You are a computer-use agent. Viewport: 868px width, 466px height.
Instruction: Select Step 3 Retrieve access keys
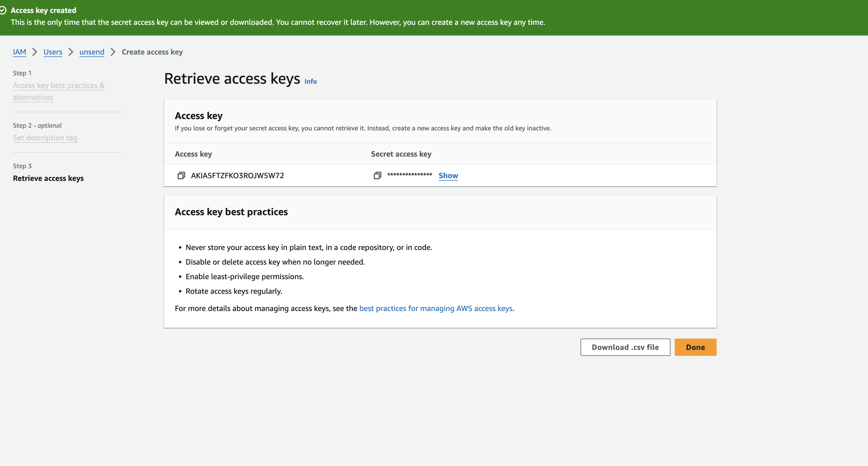48,178
